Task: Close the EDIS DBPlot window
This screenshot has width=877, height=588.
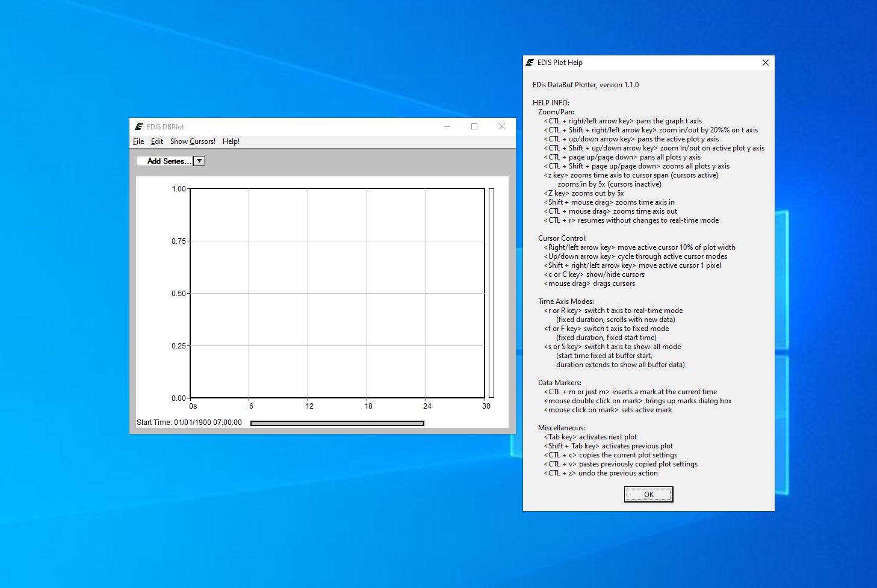Action: 501,127
